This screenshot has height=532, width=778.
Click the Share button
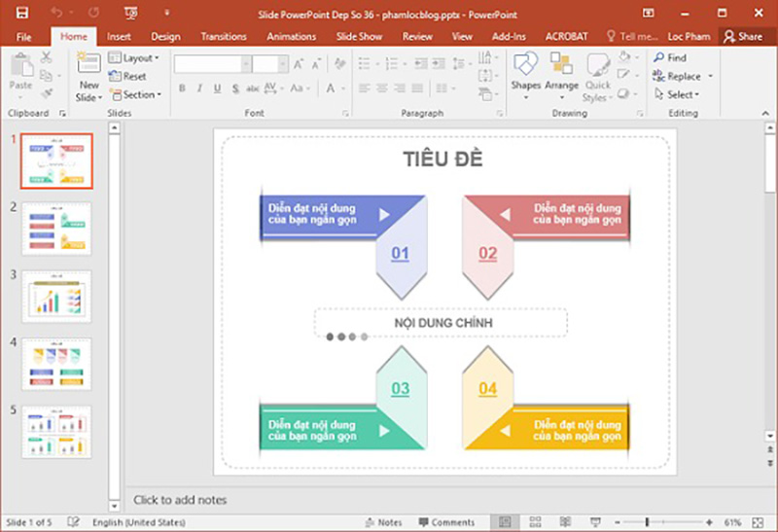tap(743, 36)
